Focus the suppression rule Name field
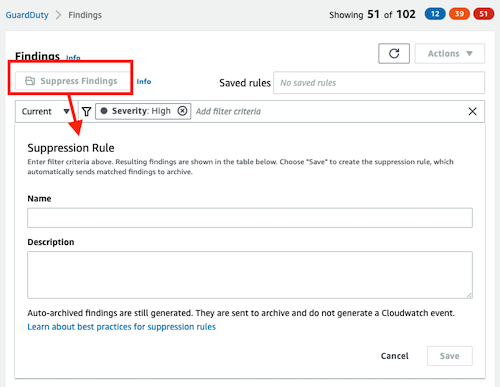This screenshot has width=500, height=387. click(250, 218)
